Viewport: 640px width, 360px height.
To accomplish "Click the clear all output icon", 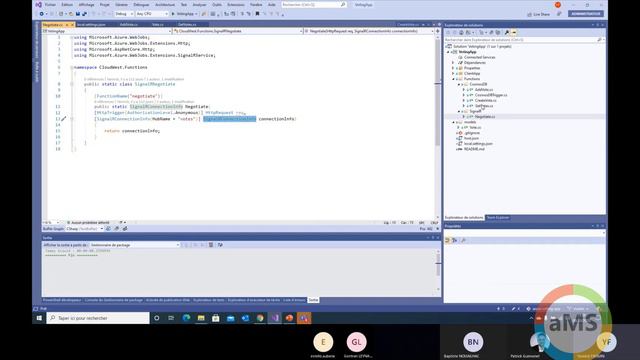I will (211, 245).
